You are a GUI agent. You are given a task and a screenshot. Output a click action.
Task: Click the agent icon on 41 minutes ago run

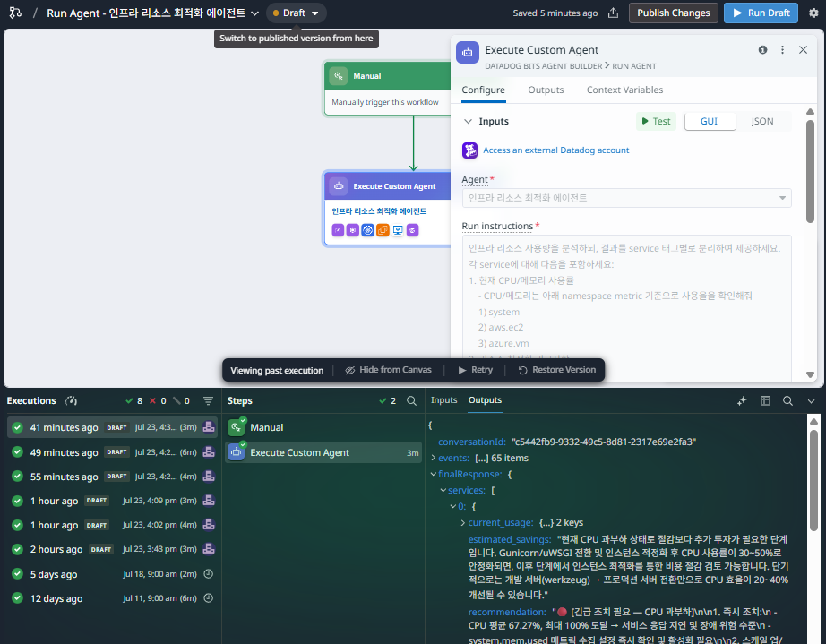209,427
